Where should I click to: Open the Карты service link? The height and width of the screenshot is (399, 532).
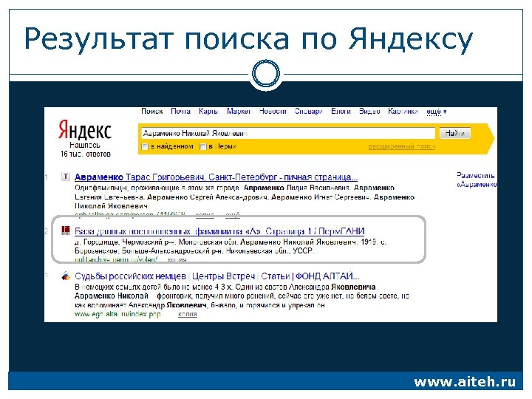(208, 112)
